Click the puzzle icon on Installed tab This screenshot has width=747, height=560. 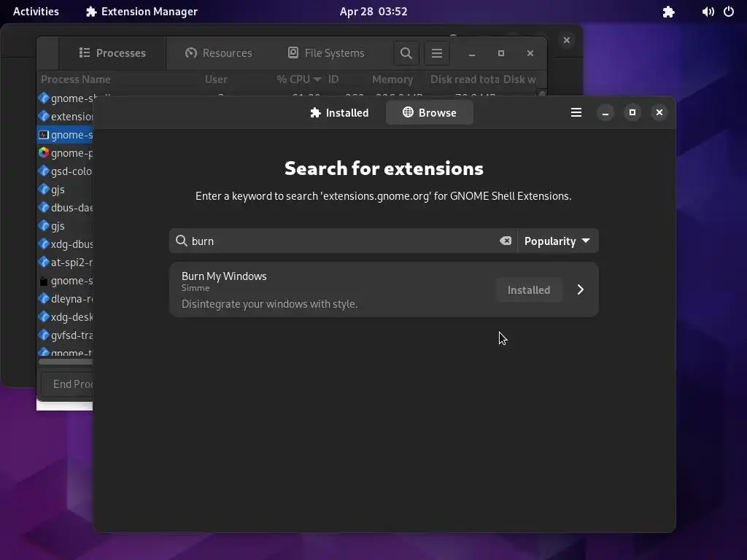coord(315,112)
